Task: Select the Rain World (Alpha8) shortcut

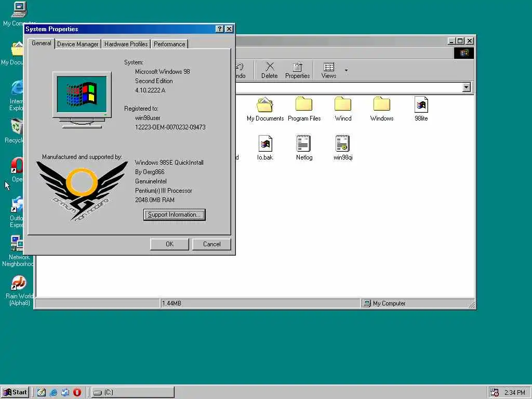Action: click(19, 291)
